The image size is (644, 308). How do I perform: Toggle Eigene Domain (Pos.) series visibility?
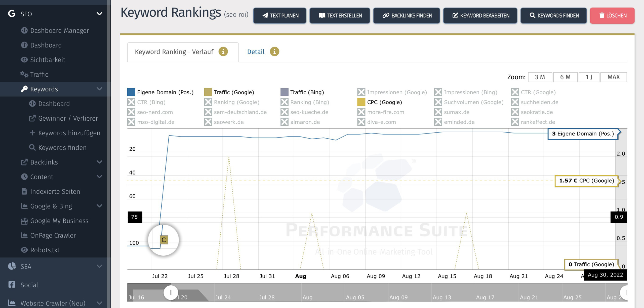coord(160,92)
